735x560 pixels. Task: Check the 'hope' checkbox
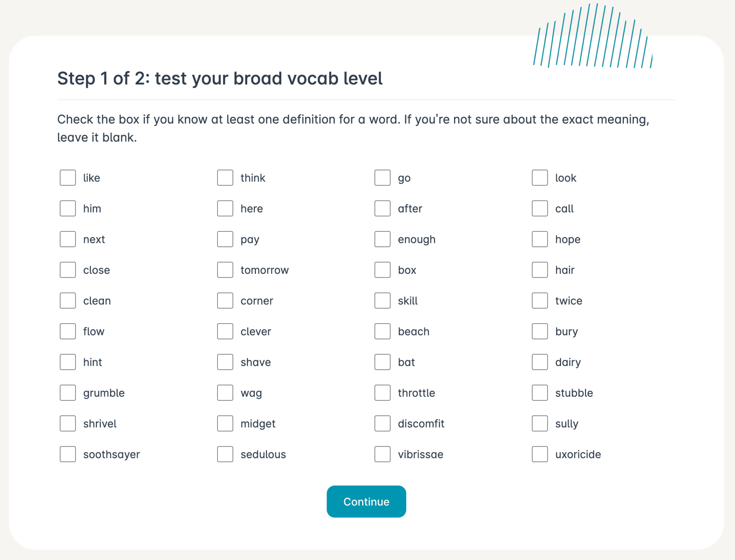click(539, 239)
